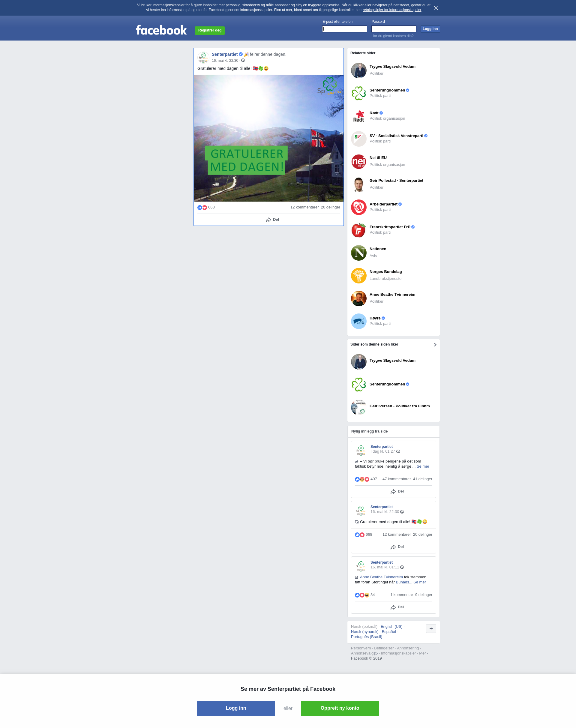Dismiss the cookie notice banner
The width and height of the screenshot is (576, 728).
click(436, 8)
